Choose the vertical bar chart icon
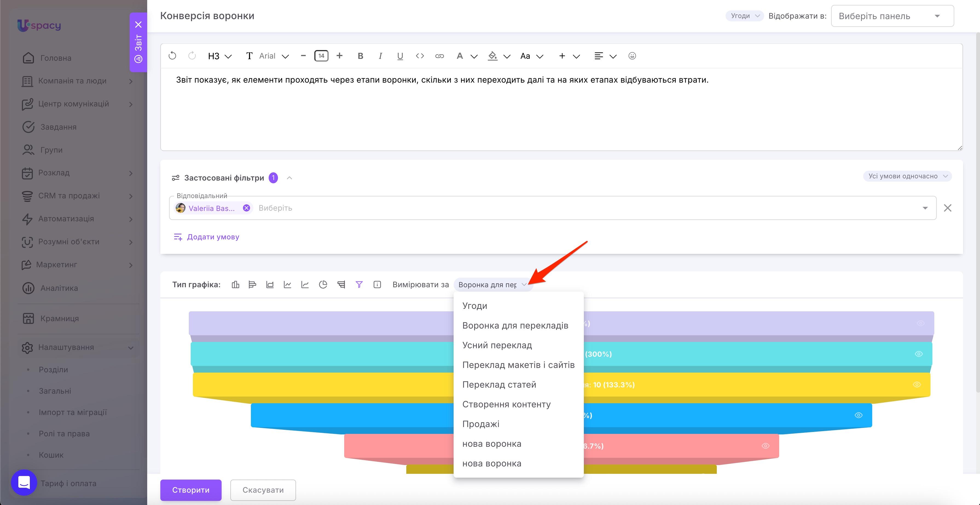This screenshot has height=505, width=980. point(236,285)
